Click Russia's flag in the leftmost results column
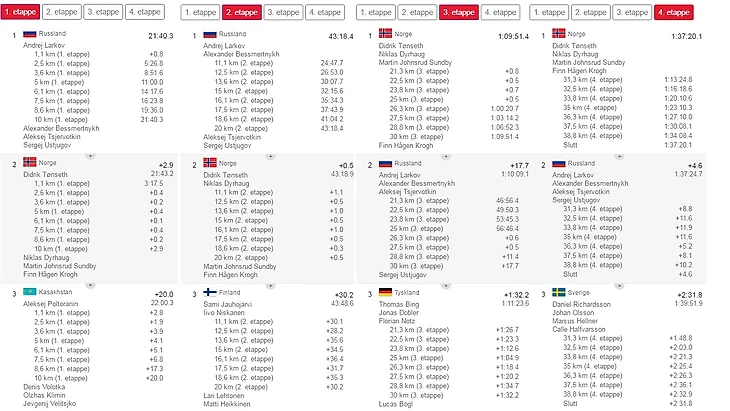This screenshot has width=730, height=411. pos(30,34)
